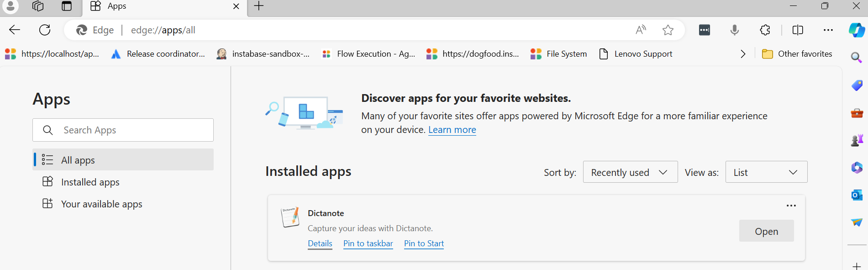Open https://localhost/ap... favorite
The height and width of the screenshot is (270, 868).
[52, 54]
